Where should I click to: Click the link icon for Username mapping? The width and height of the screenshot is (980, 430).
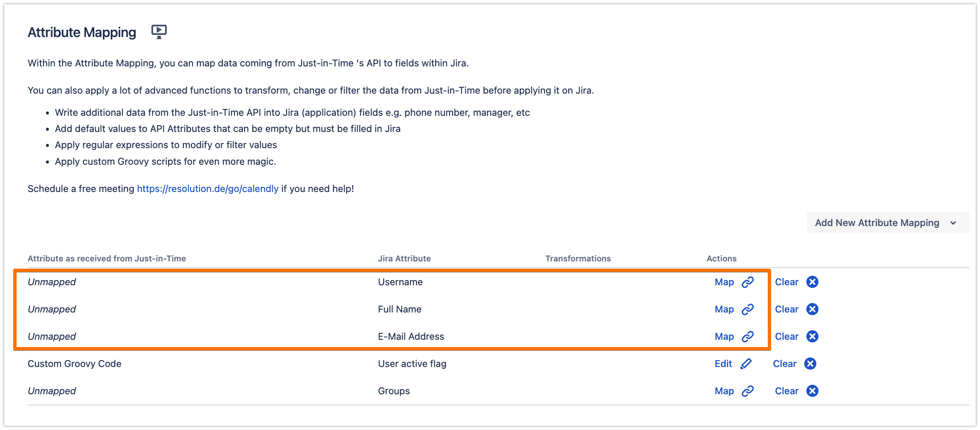tap(748, 282)
